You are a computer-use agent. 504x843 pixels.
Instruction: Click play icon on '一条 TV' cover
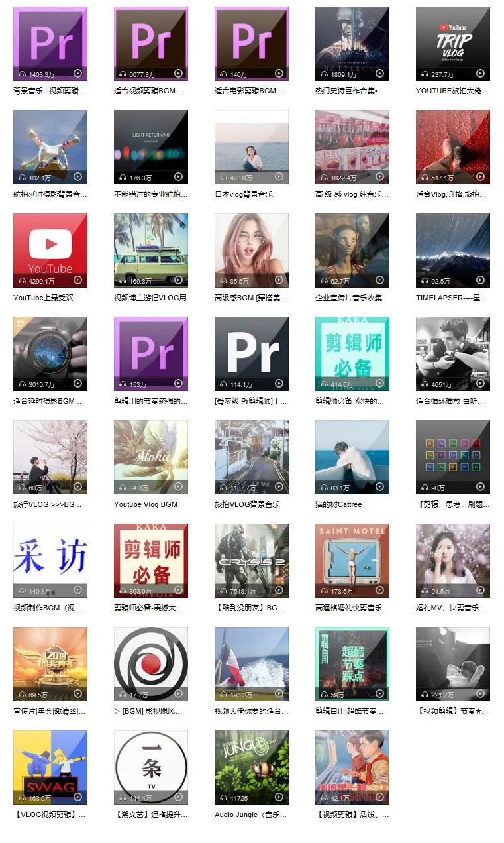click(x=179, y=797)
